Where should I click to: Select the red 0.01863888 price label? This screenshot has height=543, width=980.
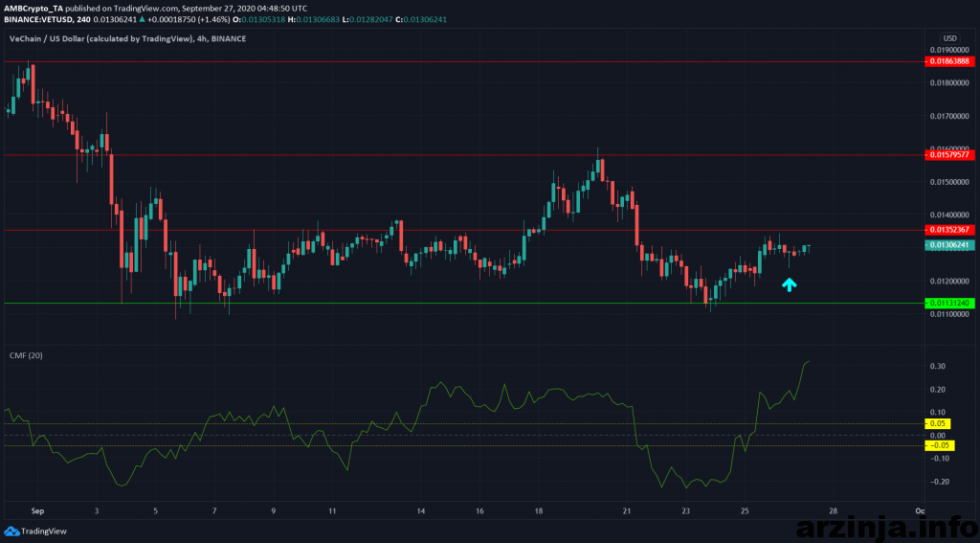point(948,61)
